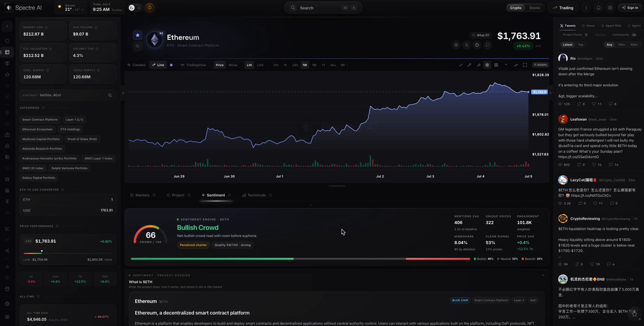
Task: Click the Penalized chatter tag
Action: click(x=193, y=245)
